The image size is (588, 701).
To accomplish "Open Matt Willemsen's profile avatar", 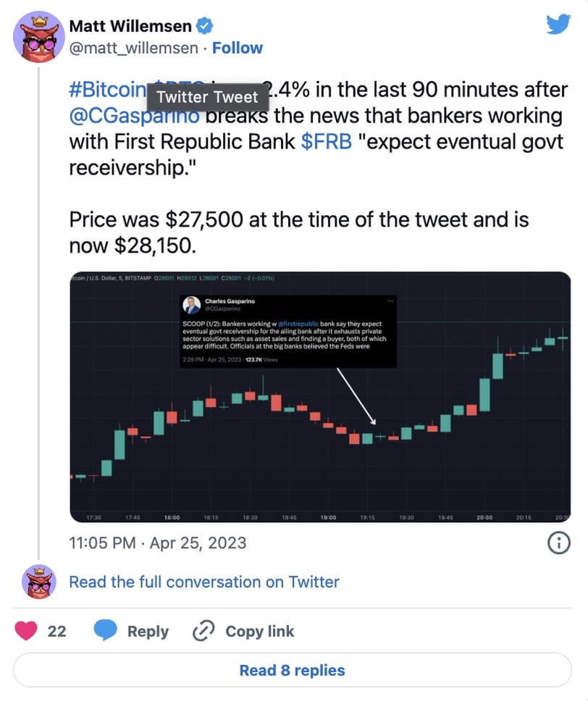I will (x=39, y=36).
